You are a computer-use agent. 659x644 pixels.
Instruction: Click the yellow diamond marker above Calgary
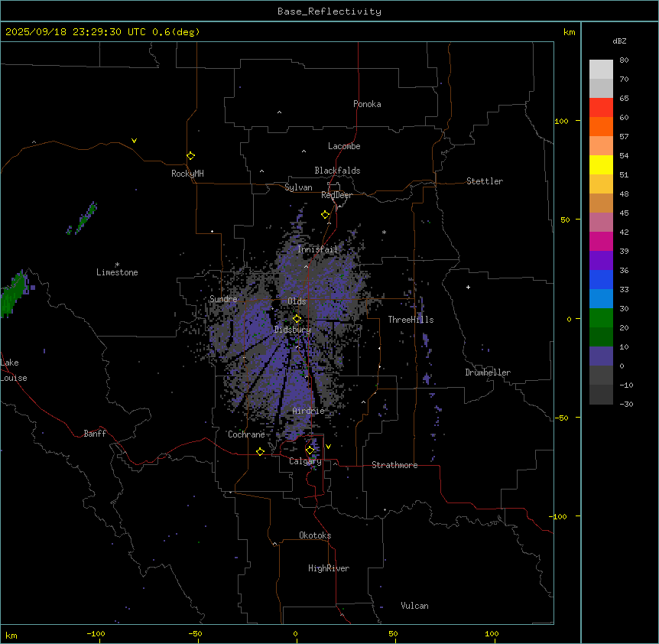tap(310, 450)
